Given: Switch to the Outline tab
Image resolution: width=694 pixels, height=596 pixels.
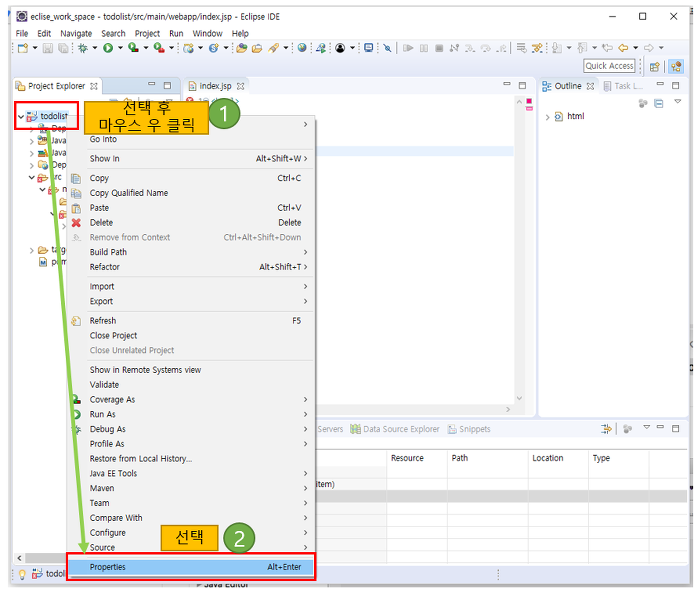Looking at the screenshot, I should click(x=568, y=86).
